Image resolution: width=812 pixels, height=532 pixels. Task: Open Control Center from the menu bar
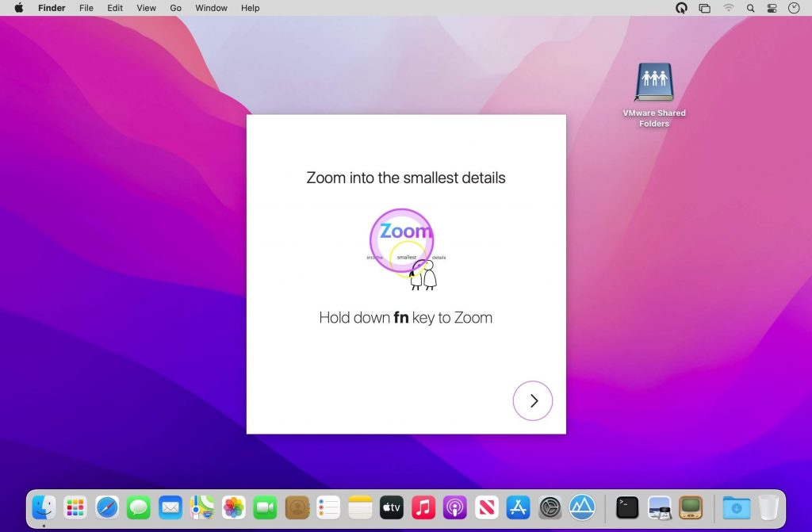(772, 8)
